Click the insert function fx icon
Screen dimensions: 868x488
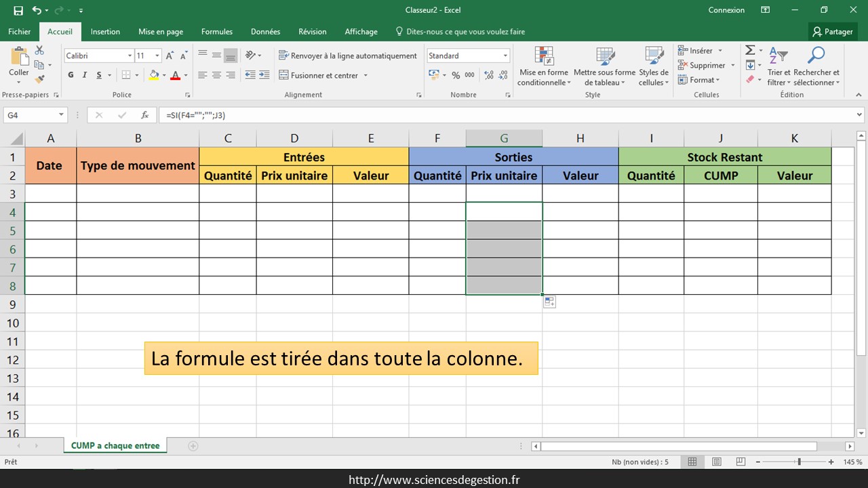point(144,115)
